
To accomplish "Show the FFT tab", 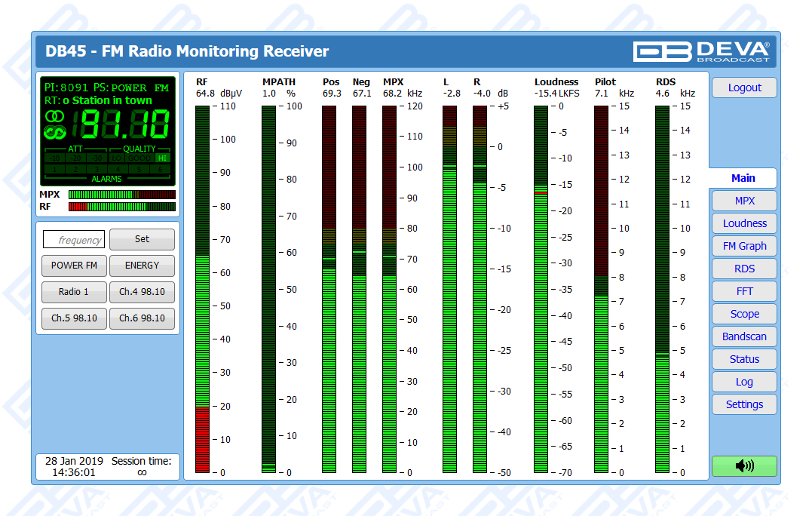I will [743, 291].
